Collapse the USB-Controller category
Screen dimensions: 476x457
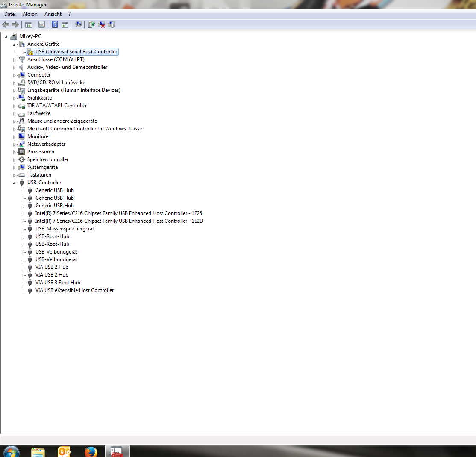click(x=14, y=183)
